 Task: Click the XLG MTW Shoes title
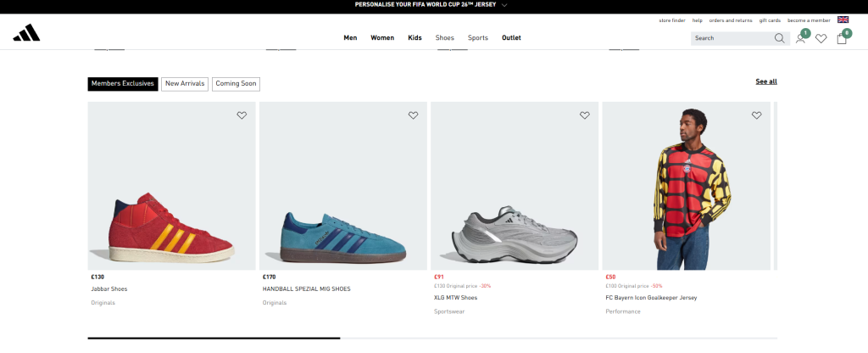click(x=455, y=298)
